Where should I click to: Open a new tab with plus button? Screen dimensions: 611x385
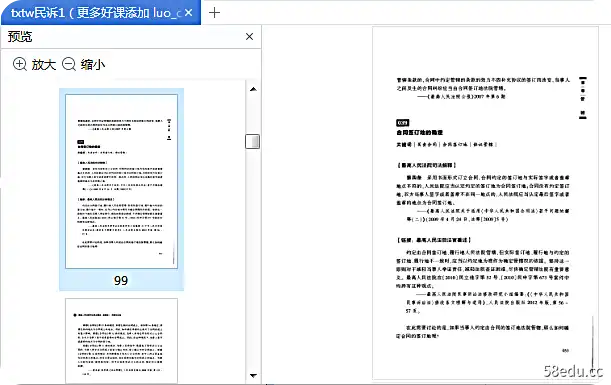tap(214, 12)
